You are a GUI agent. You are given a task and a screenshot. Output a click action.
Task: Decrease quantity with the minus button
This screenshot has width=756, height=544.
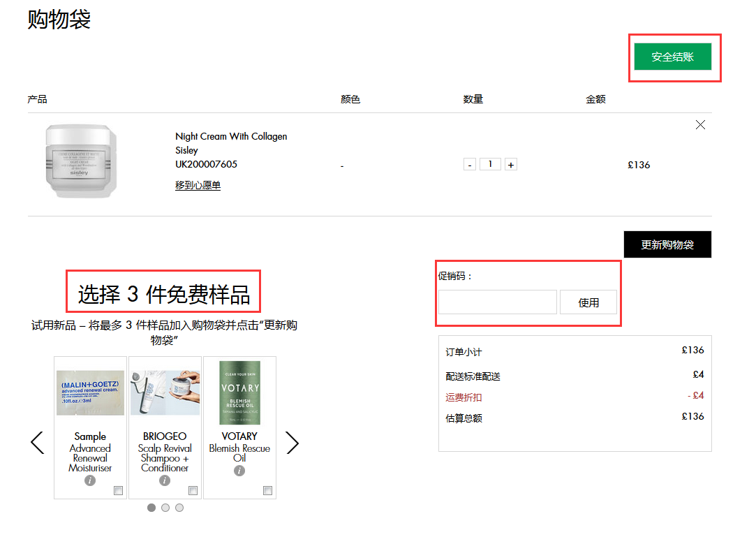click(x=470, y=164)
